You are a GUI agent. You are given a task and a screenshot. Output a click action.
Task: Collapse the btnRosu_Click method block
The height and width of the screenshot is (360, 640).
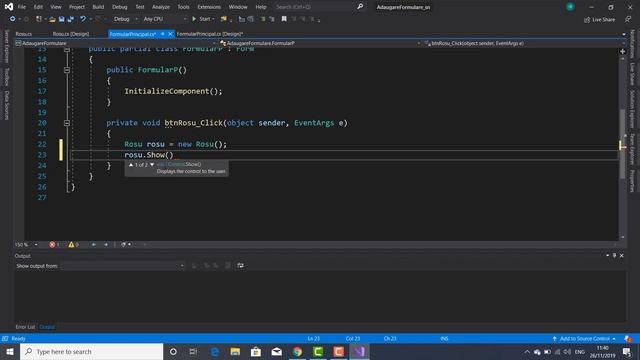pyautogui.click(x=67, y=123)
